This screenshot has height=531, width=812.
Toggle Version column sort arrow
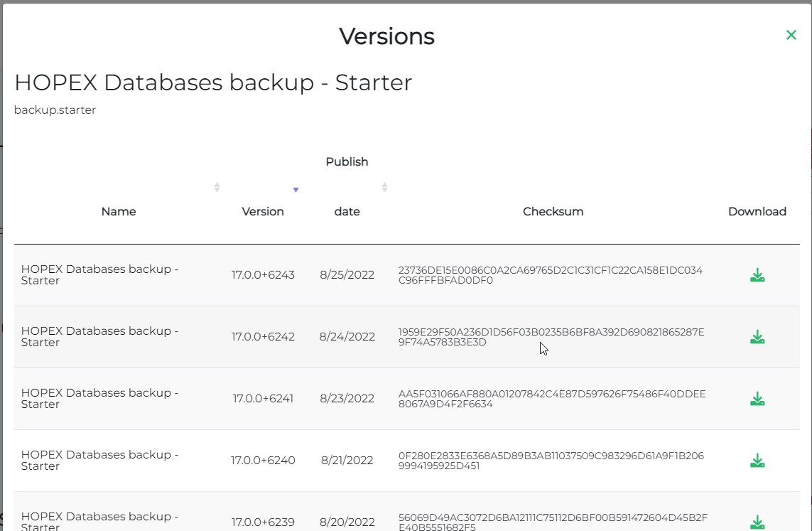pyautogui.click(x=296, y=190)
